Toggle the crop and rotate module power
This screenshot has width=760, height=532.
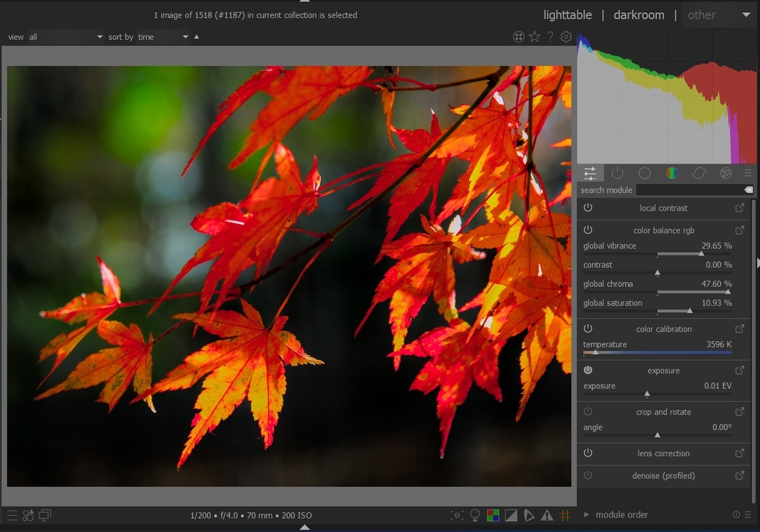588,412
